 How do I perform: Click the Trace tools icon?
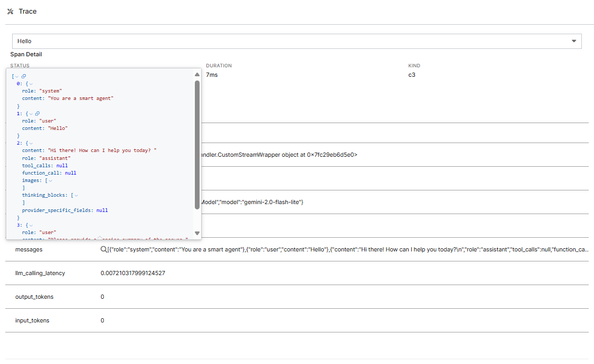click(x=10, y=12)
